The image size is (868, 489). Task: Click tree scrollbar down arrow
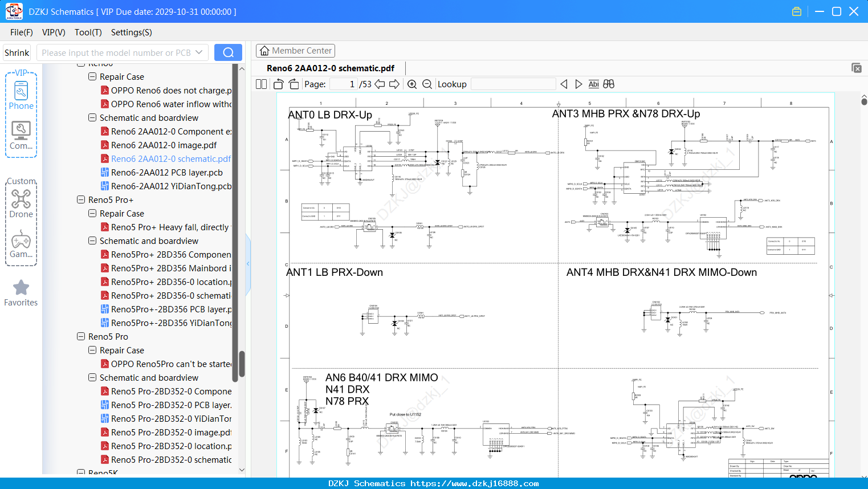[x=242, y=470]
